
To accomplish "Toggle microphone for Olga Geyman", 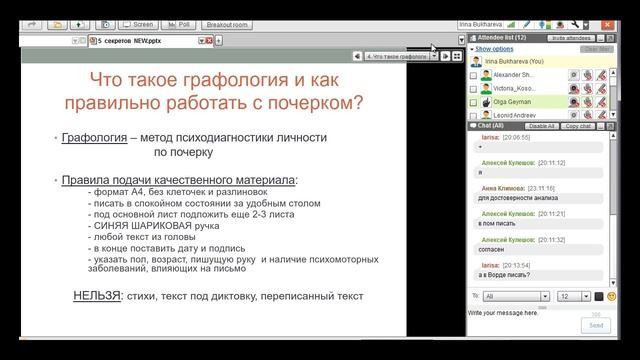I will 587,102.
